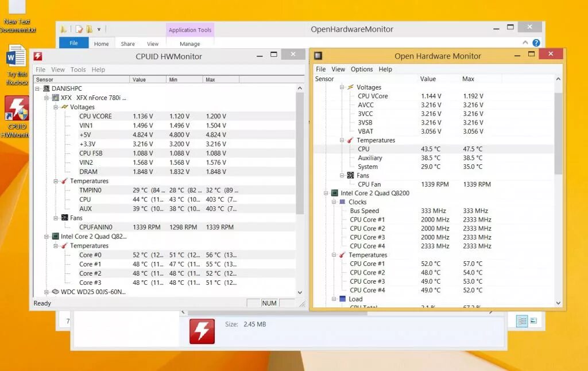This screenshot has height=371, width=588.
Task: Collapse the Fans node in HWMonitor
Action: pyautogui.click(x=56, y=218)
